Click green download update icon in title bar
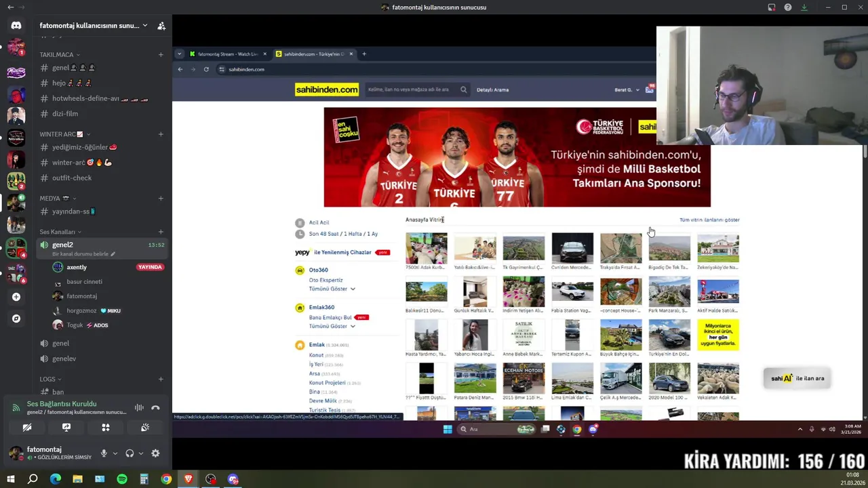Image resolution: width=868 pixels, height=488 pixels. [x=804, y=7]
